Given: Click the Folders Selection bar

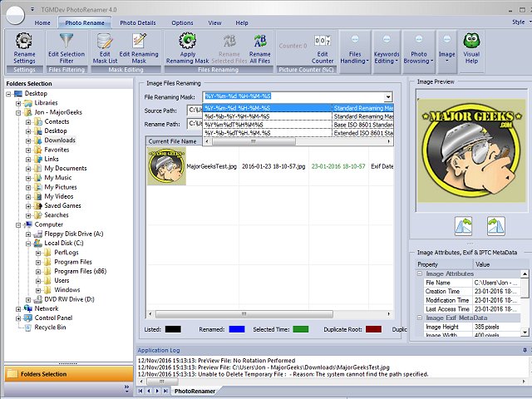Looking at the screenshot, I should (x=68, y=374).
